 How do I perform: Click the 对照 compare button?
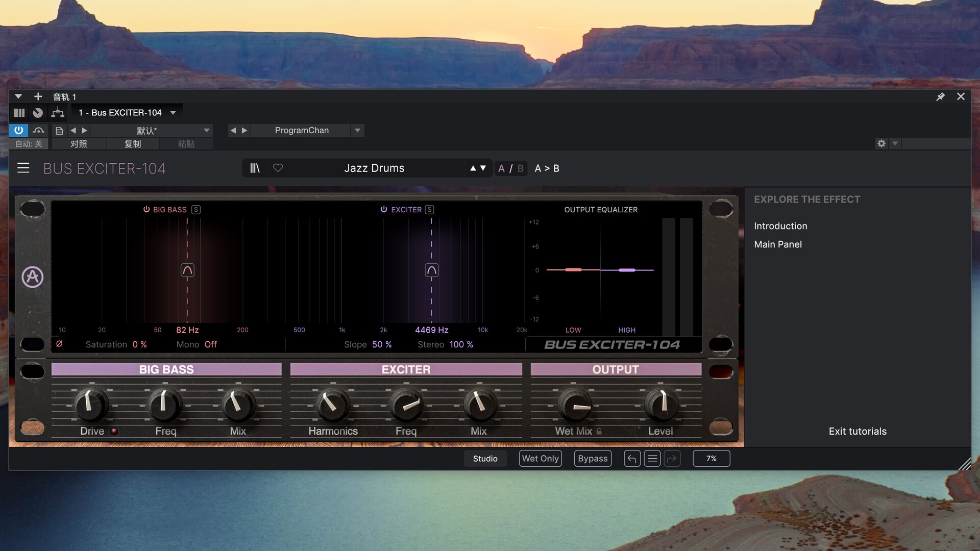click(79, 144)
